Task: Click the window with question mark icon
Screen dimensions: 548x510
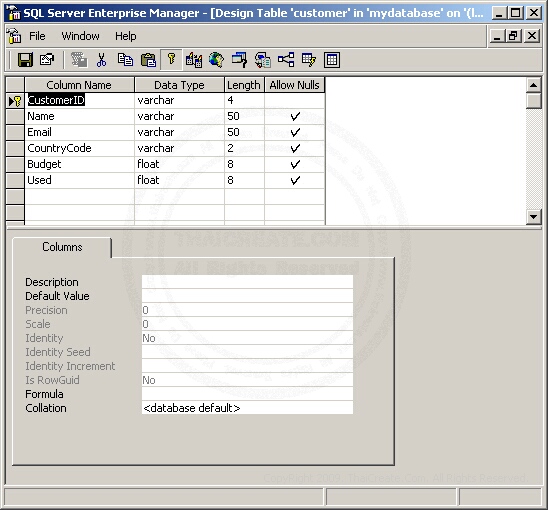Action: (x=239, y=60)
